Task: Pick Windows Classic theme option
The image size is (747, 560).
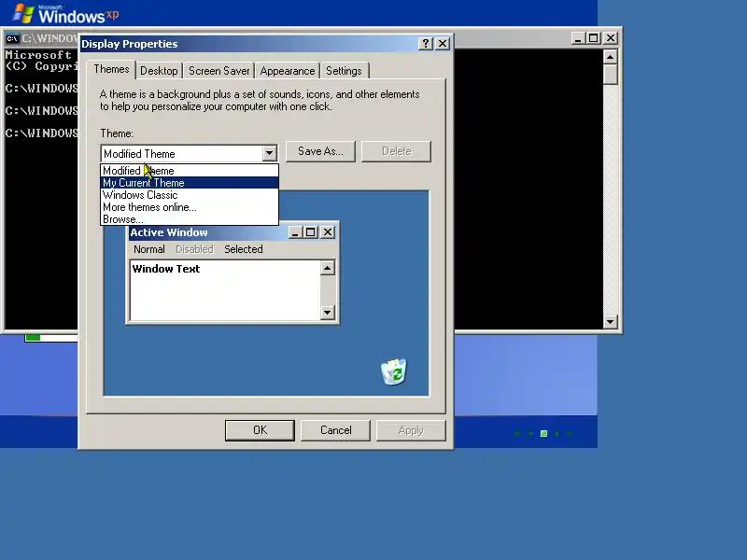Action: [190, 195]
